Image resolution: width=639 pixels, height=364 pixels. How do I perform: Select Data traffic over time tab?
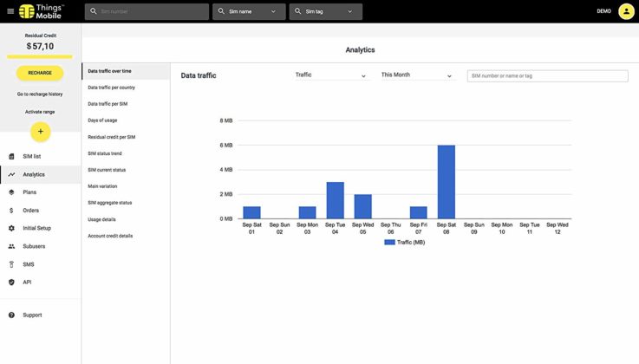coord(126,71)
